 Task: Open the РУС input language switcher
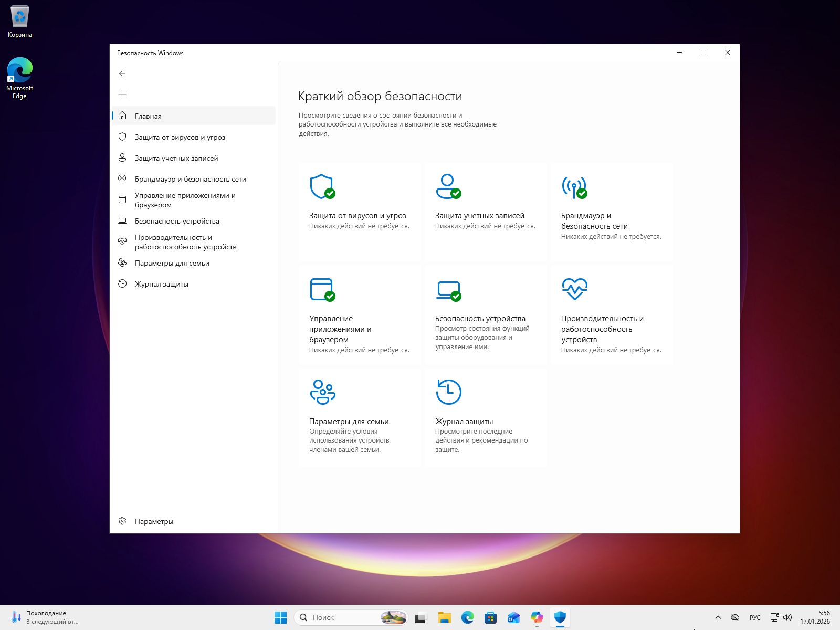coord(755,617)
